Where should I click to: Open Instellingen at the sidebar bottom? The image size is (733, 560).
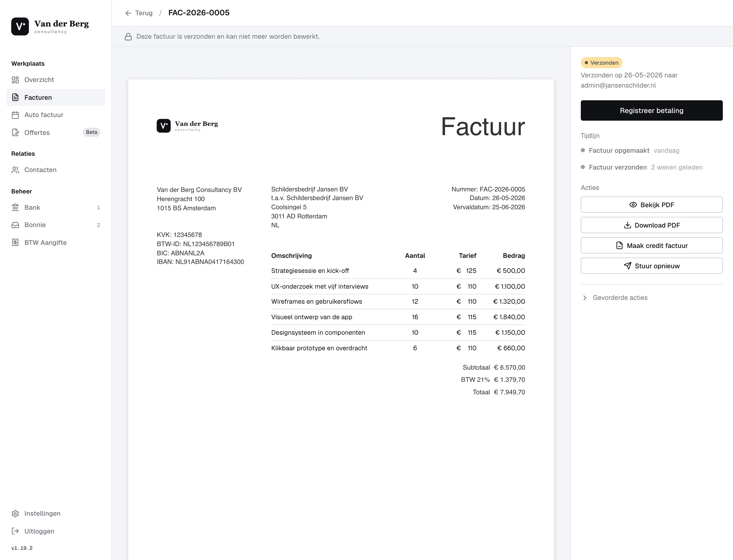(x=56, y=513)
